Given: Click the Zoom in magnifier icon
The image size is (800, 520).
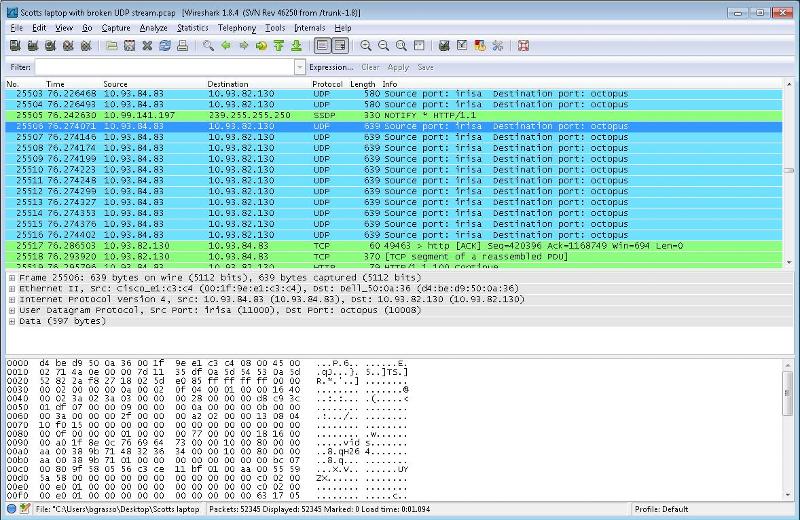Looking at the screenshot, I should (x=367, y=46).
